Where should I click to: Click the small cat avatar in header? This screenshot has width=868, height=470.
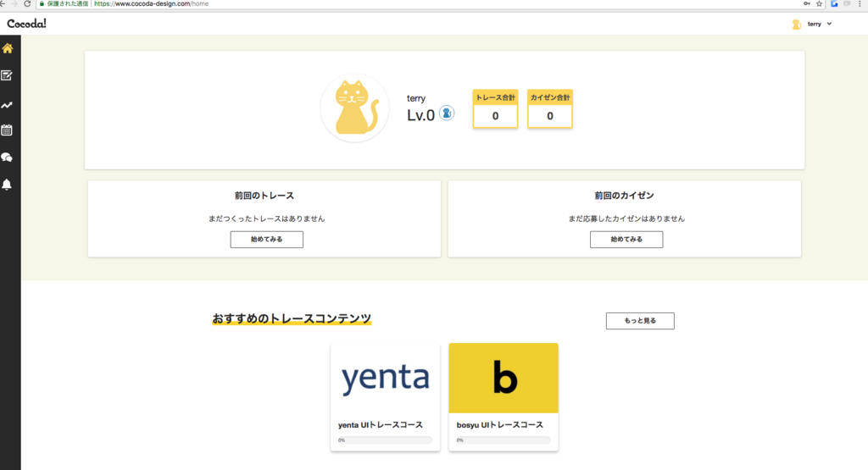tap(796, 25)
